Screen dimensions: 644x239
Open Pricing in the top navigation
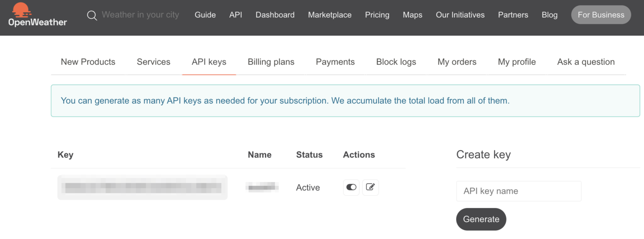click(377, 15)
